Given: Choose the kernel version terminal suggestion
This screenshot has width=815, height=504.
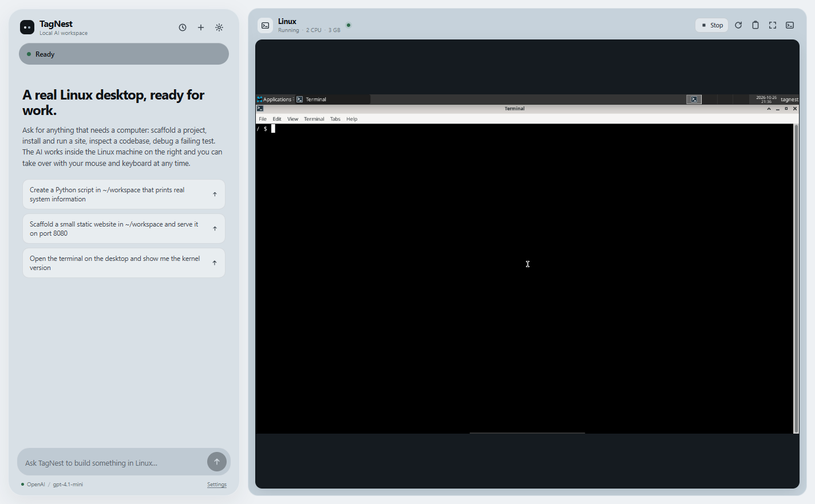Looking at the screenshot, I should click(124, 263).
